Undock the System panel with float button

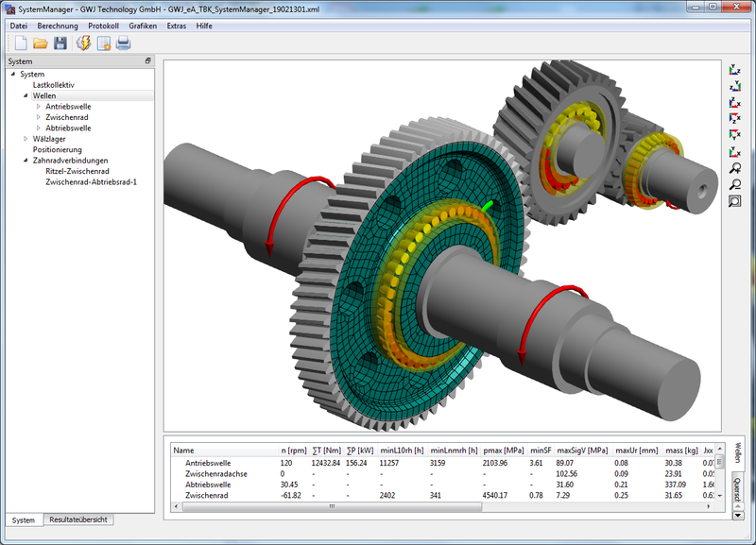pos(147,61)
